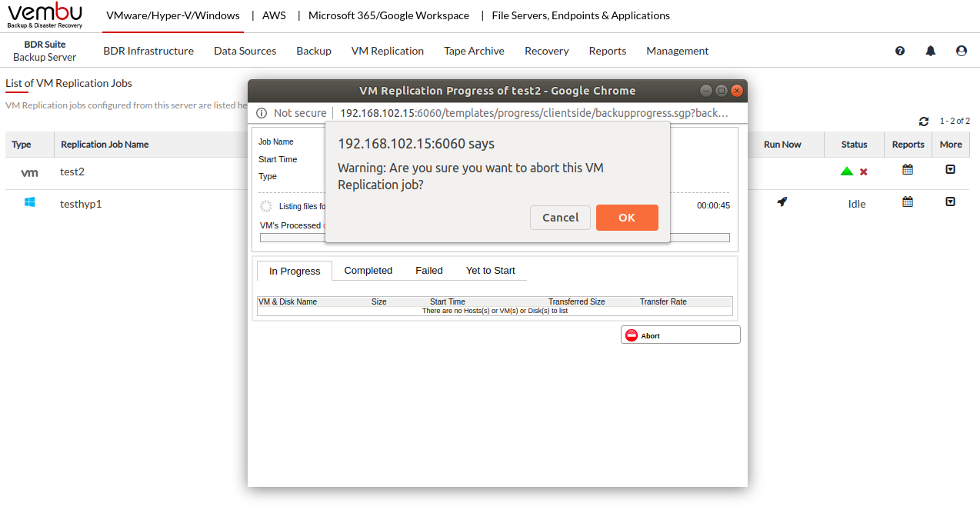Click the help question mark icon

tap(900, 51)
